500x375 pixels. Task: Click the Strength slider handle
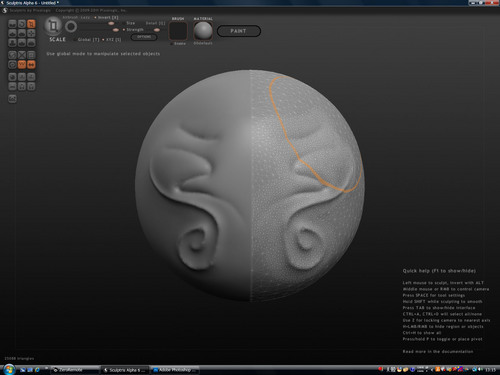pos(116,30)
